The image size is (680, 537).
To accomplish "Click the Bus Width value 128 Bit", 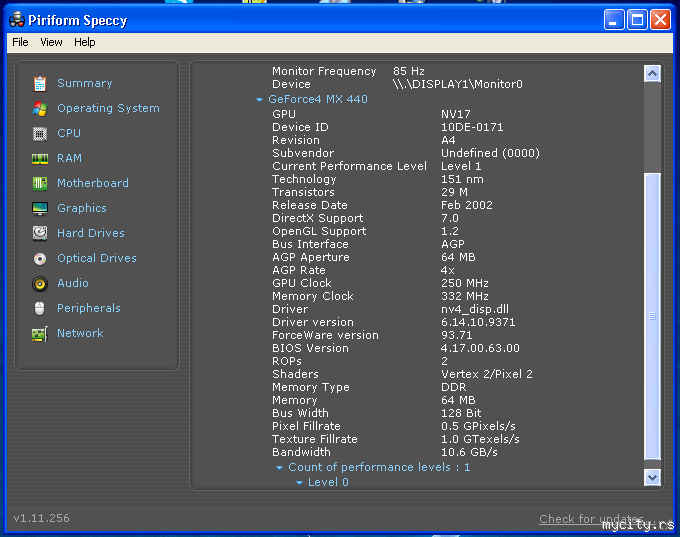I will [x=461, y=413].
